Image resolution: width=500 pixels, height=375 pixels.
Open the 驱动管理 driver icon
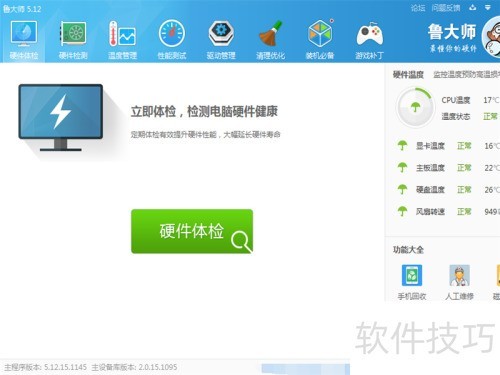[221, 33]
